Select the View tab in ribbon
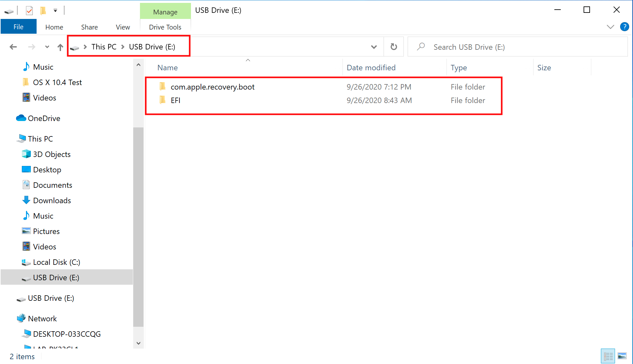Screen dimensions: 633x364 (x=122, y=27)
